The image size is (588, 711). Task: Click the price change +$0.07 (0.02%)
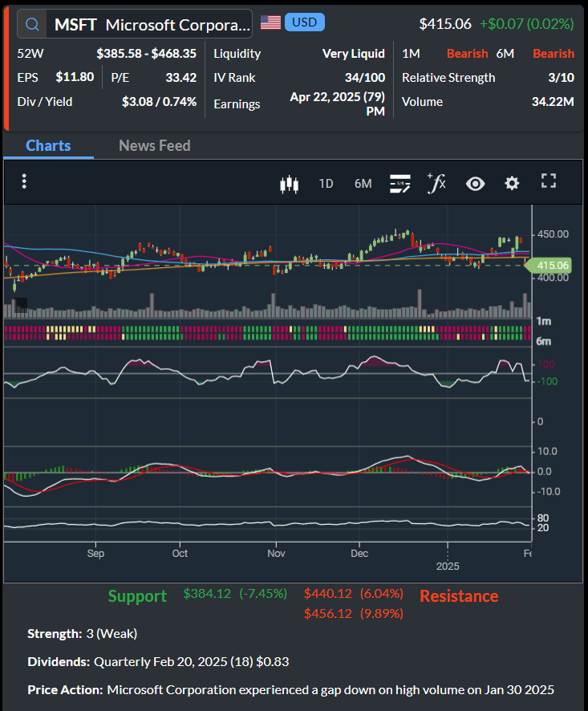click(x=527, y=23)
